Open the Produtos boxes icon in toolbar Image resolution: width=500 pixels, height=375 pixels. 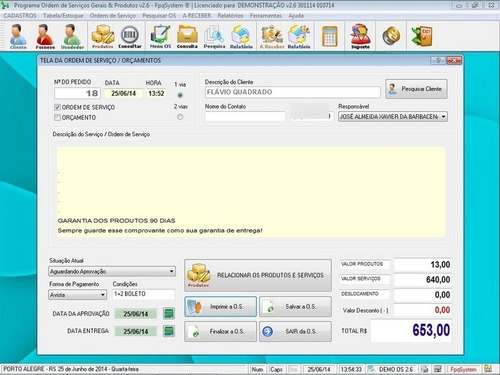click(x=103, y=36)
